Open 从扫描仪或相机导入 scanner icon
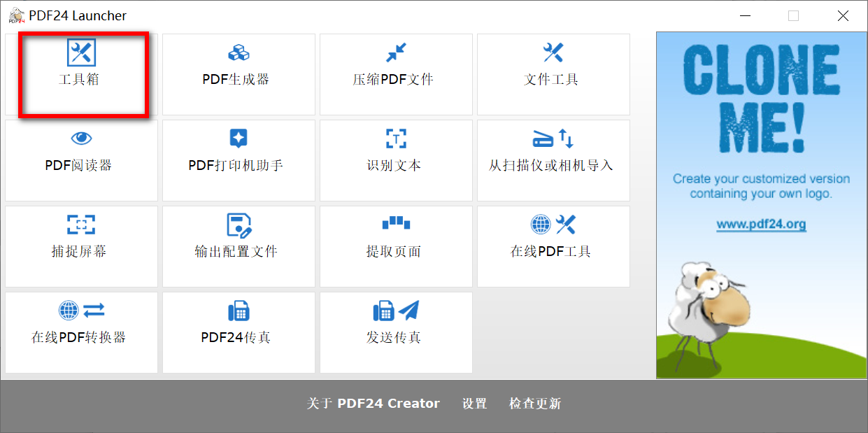The image size is (868, 433). tap(553, 138)
